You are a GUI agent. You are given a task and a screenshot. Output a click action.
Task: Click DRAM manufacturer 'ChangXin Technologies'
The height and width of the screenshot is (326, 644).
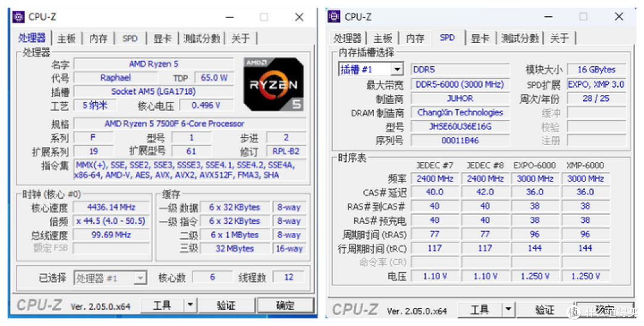tap(460, 113)
